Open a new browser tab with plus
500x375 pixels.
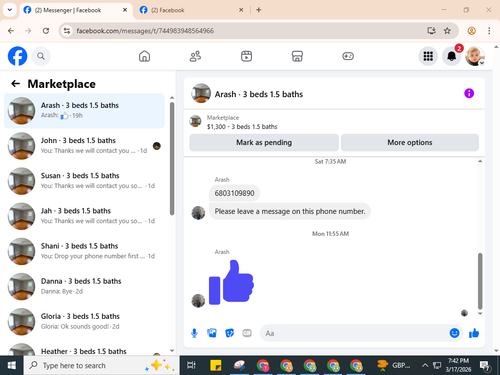259,10
